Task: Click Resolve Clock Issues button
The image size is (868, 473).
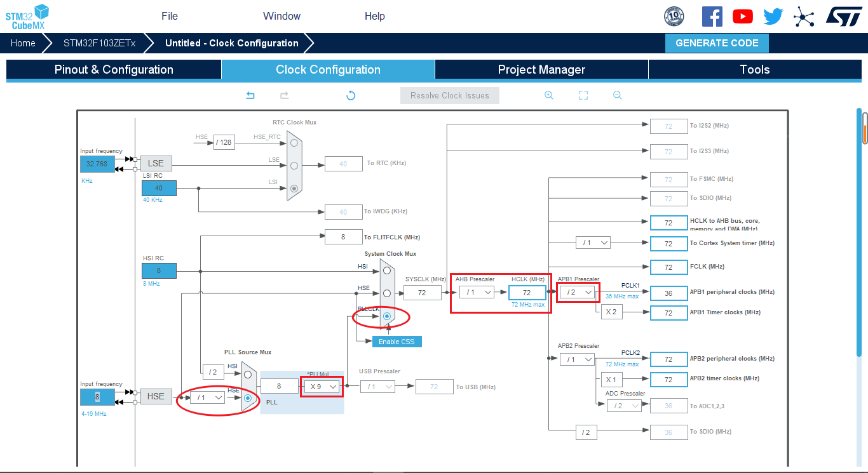Action: (450, 96)
